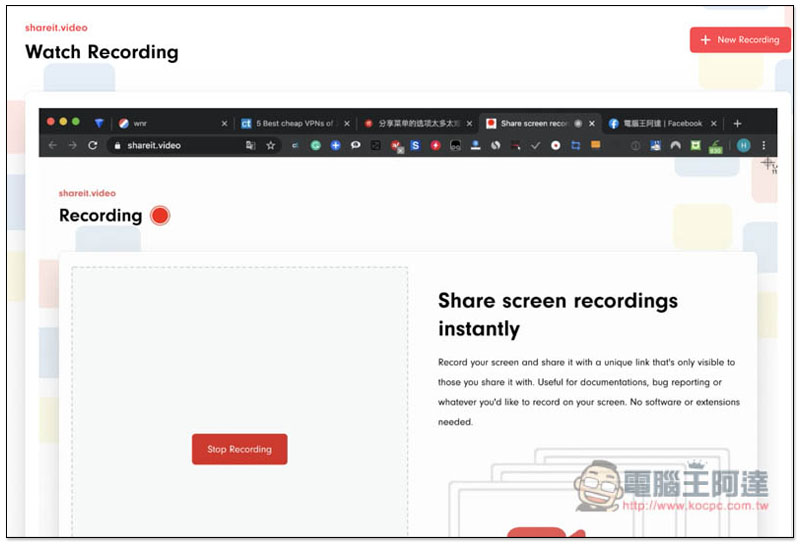This screenshot has width=800, height=544.
Task: Click the green feed-count badge extension icon
Action: [716, 146]
